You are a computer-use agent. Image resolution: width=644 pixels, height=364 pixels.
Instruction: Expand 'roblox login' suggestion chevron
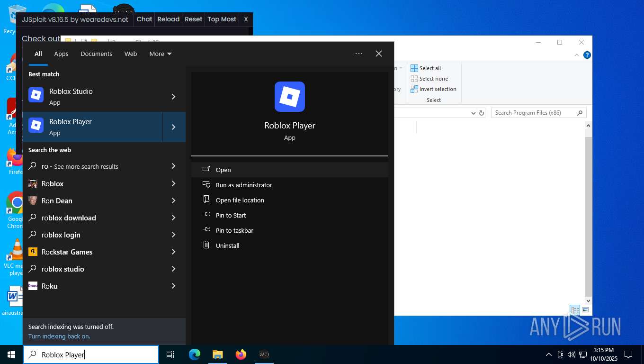point(174,235)
